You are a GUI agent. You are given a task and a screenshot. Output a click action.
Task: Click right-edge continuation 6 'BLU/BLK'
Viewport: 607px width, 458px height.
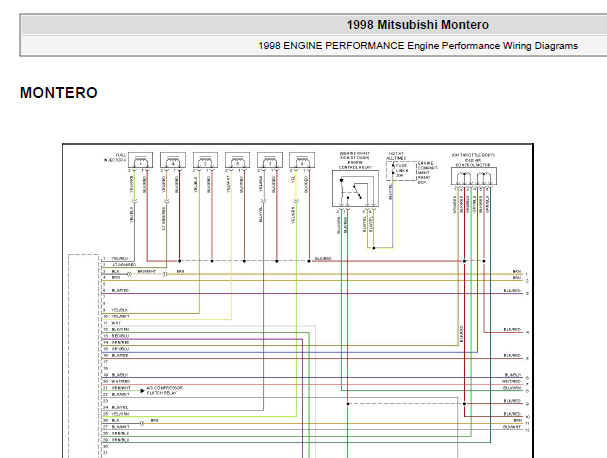[x=517, y=376]
